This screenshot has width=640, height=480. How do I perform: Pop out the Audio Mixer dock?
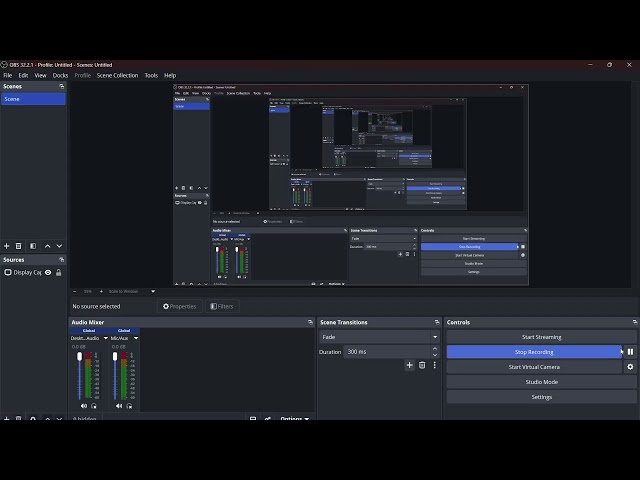pyautogui.click(x=310, y=322)
